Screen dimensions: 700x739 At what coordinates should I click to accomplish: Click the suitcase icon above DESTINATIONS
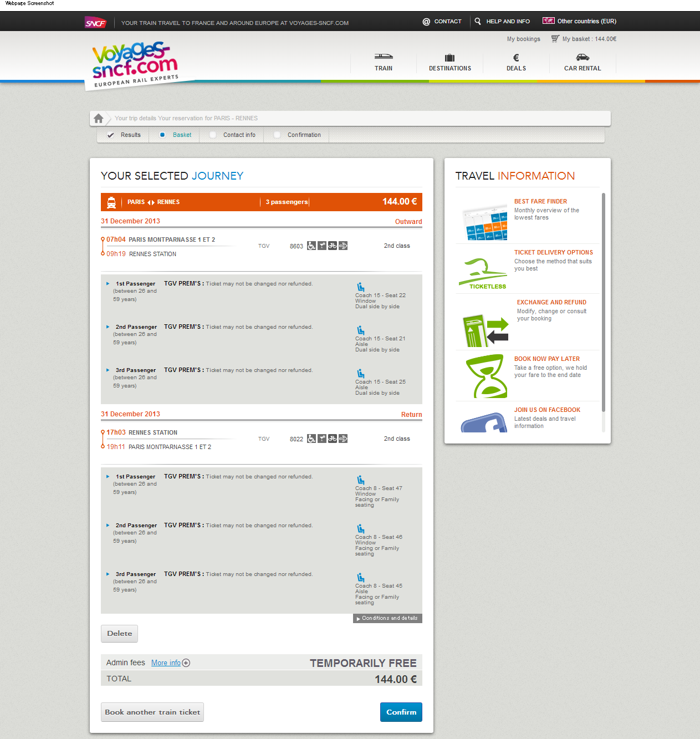pos(450,58)
